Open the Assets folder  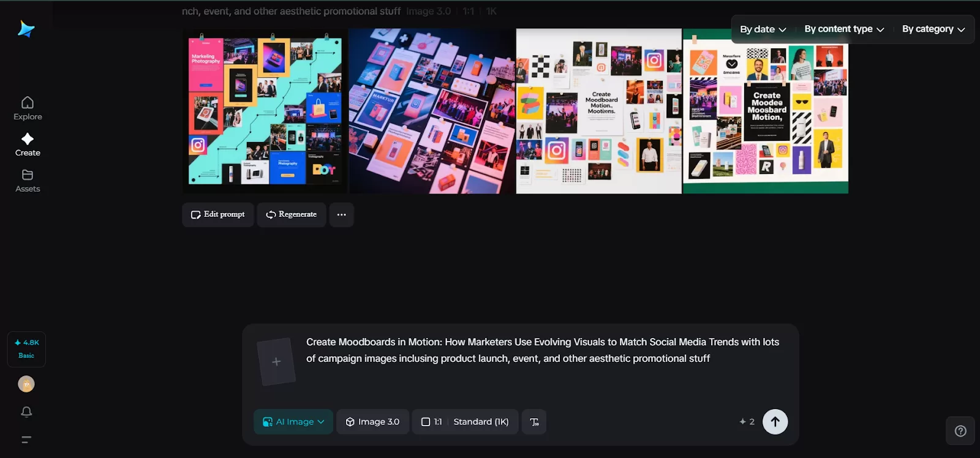28,181
